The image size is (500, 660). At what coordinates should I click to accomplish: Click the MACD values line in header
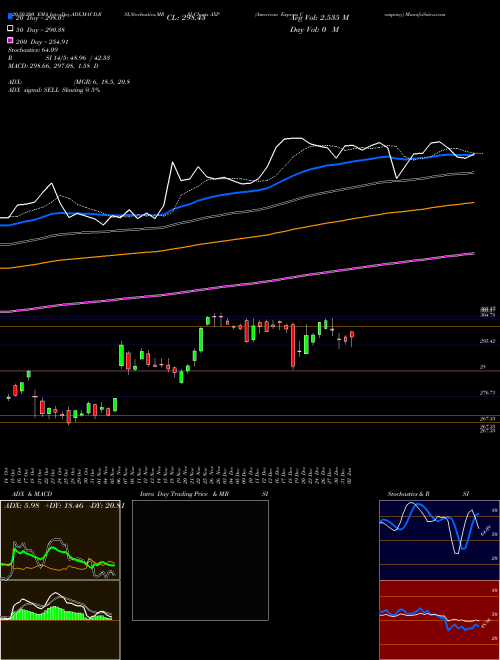[53, 66]
